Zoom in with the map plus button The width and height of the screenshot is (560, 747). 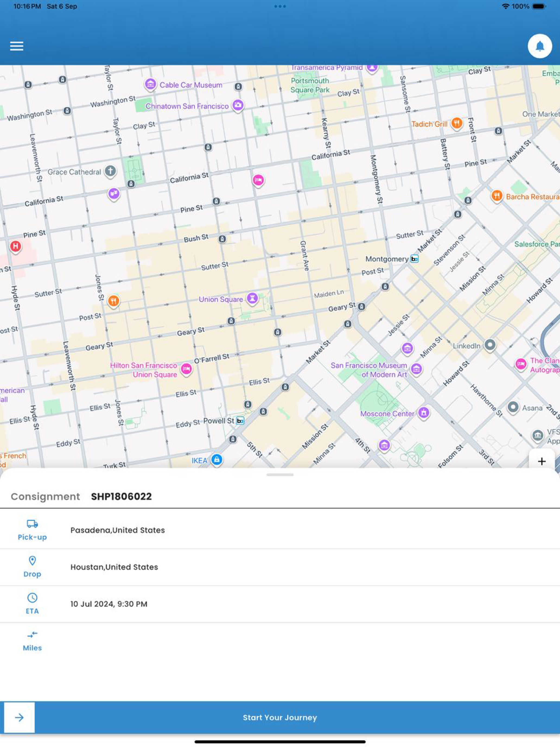point(542,461)
